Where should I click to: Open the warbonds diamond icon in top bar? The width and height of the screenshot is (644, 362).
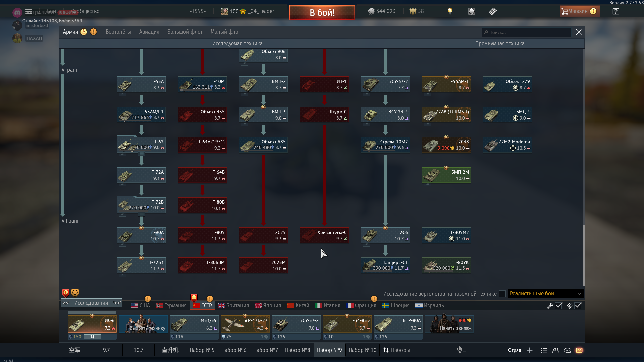tap(472, 11)
